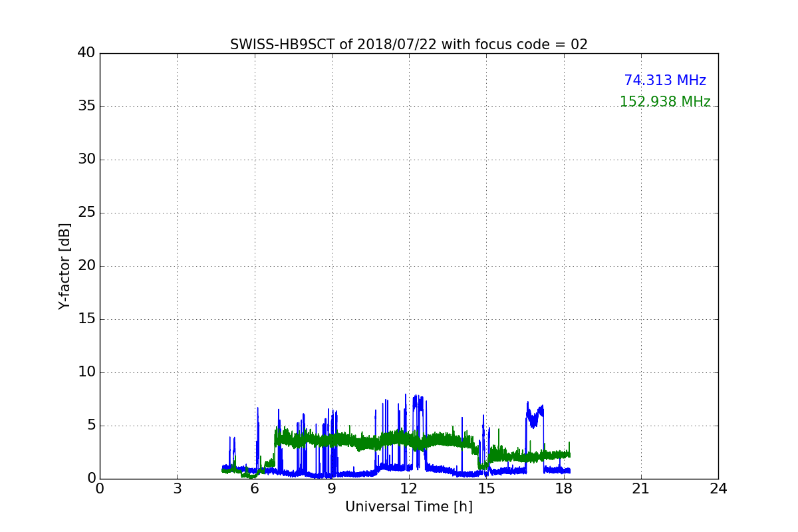Click the Universal Time [h] axis label
Viewport: 798px width, 532px height.
pos(409,507)
